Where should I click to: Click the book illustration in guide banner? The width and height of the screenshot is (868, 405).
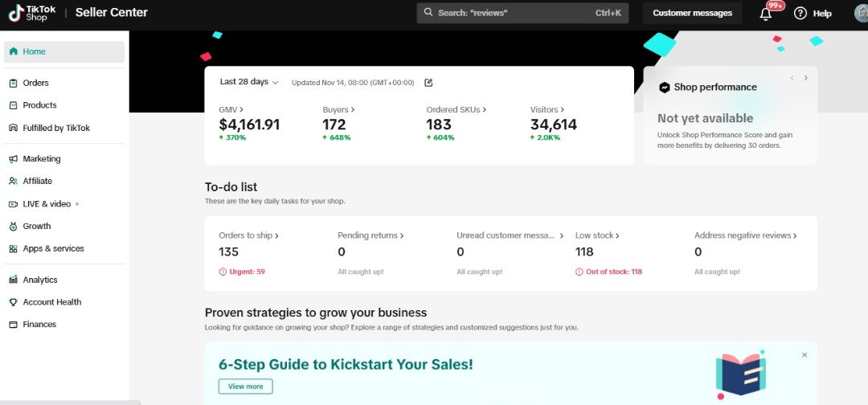point(740,374)
